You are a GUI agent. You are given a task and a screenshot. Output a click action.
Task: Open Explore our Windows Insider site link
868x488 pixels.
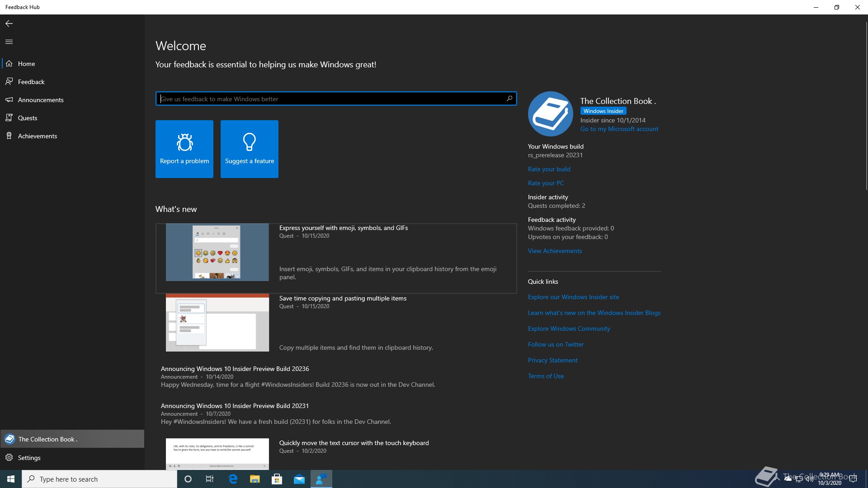click(573, 297)
